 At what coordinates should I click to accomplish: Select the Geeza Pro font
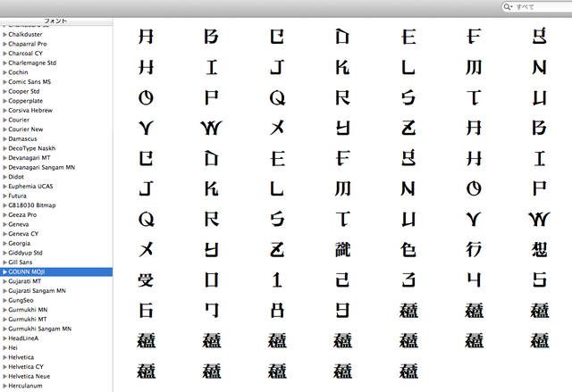click(22, 214)
